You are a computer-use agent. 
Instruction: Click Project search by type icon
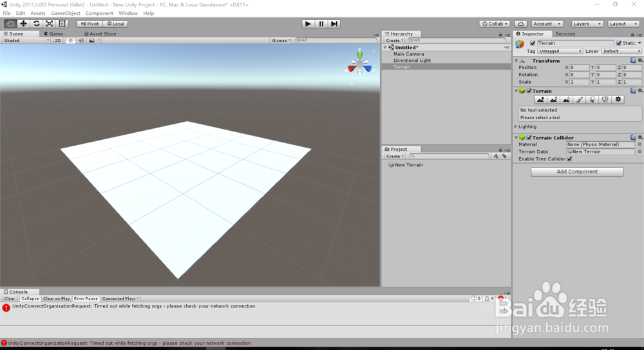coord(496,156)
